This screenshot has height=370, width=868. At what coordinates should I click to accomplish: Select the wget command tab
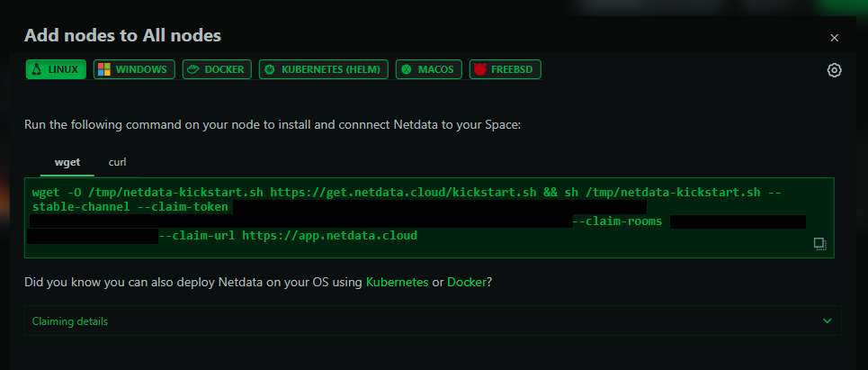67,163
